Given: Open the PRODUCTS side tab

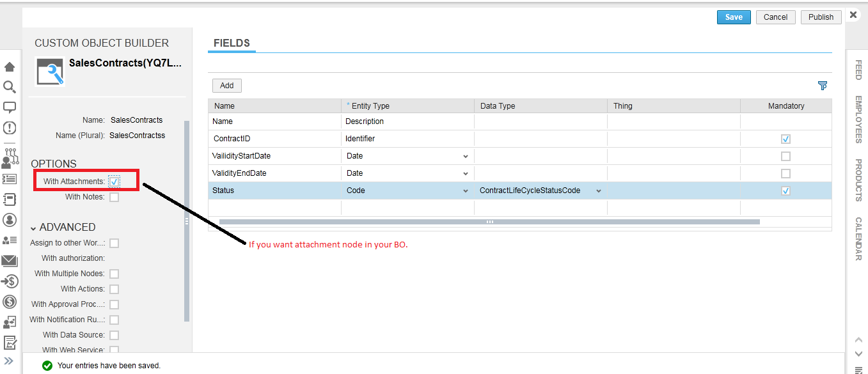Looking at the screenshot, I should [858, 180].
